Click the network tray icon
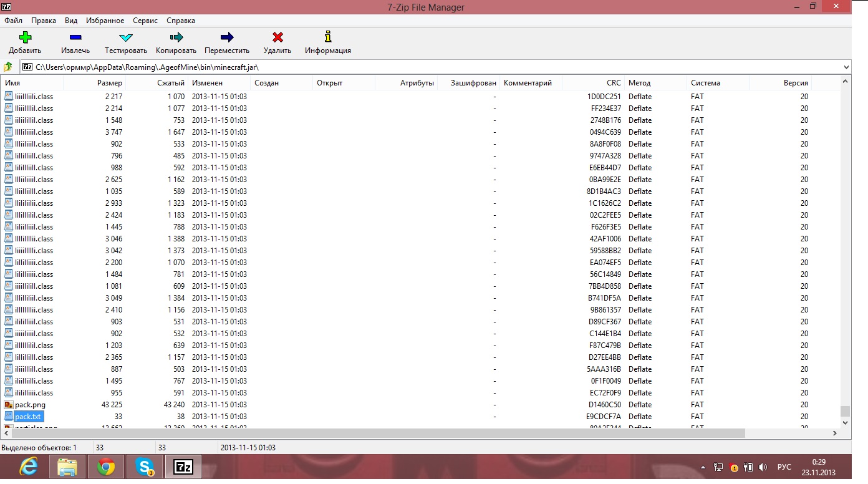The height and width of the screenshot is (484, 868). (x=719, y=467)
